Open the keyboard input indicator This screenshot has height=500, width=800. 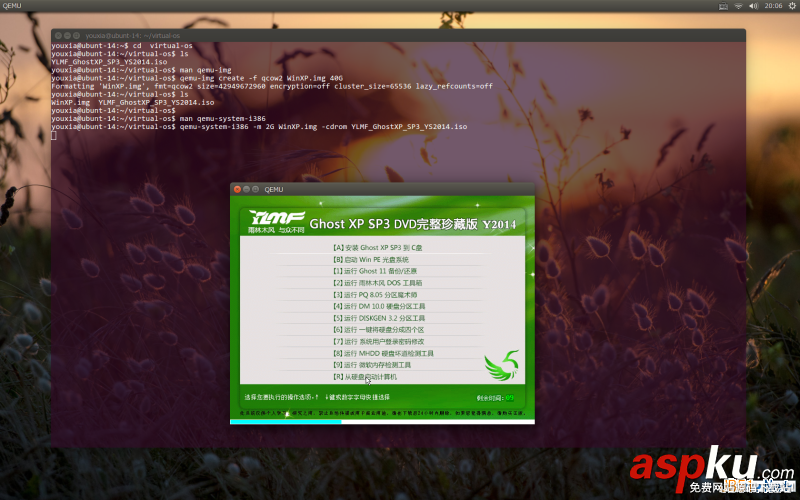(723, 6)
